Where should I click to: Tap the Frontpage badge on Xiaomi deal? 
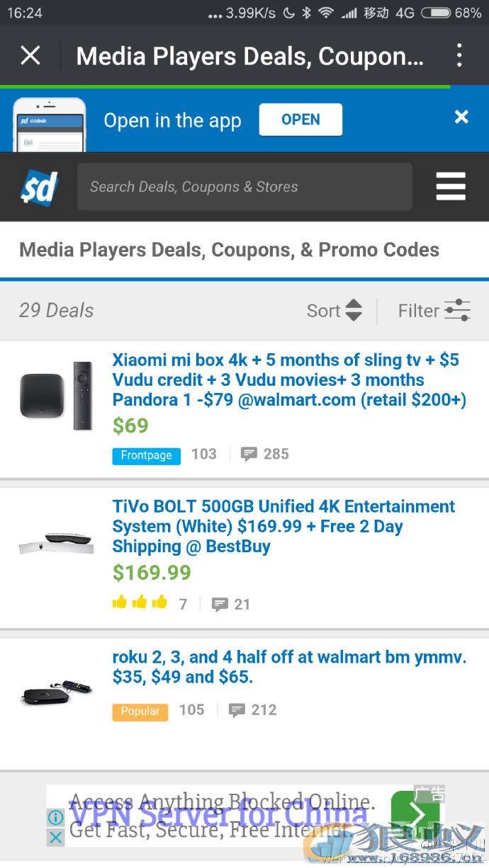pyautogui.click(x=146, y=455)
